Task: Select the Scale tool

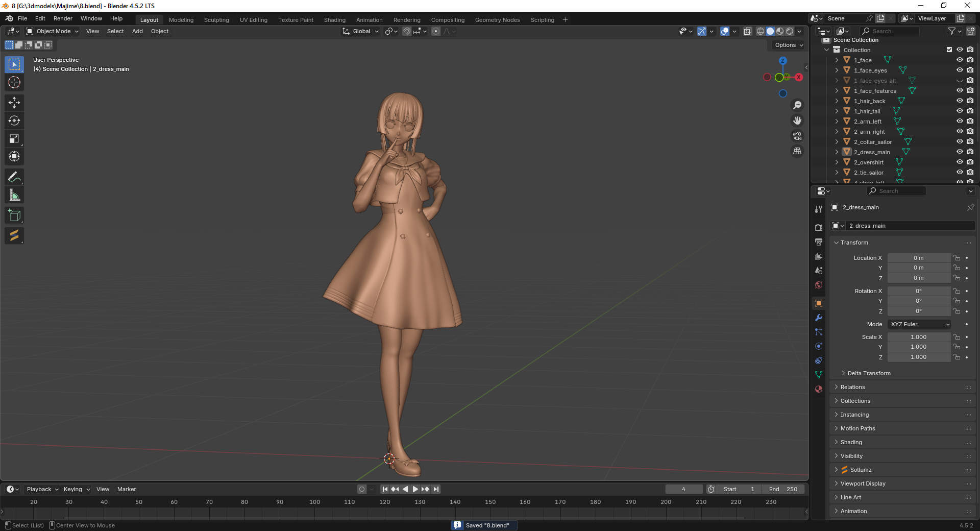Action: coord(14,138)
